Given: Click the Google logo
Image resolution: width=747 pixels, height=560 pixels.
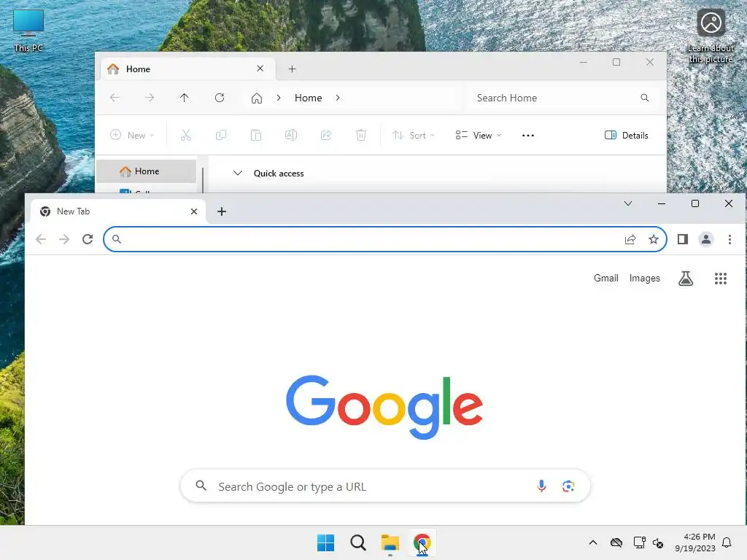Looking at the screenshot, I should tap(384, 407).
